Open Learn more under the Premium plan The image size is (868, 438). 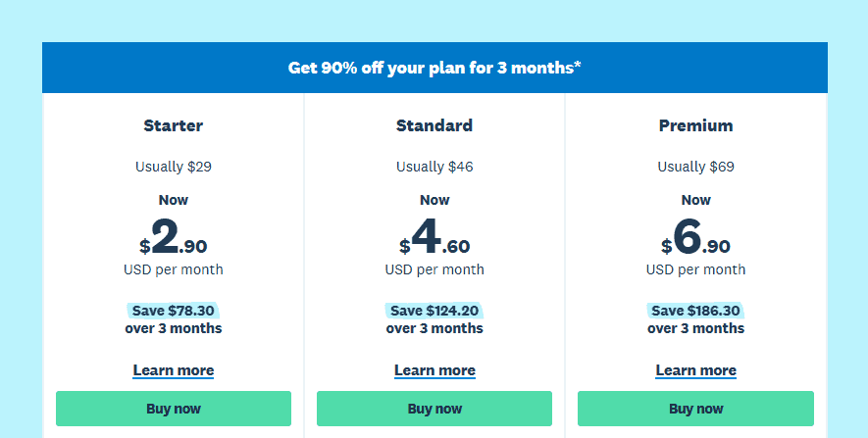coord(695,370)
